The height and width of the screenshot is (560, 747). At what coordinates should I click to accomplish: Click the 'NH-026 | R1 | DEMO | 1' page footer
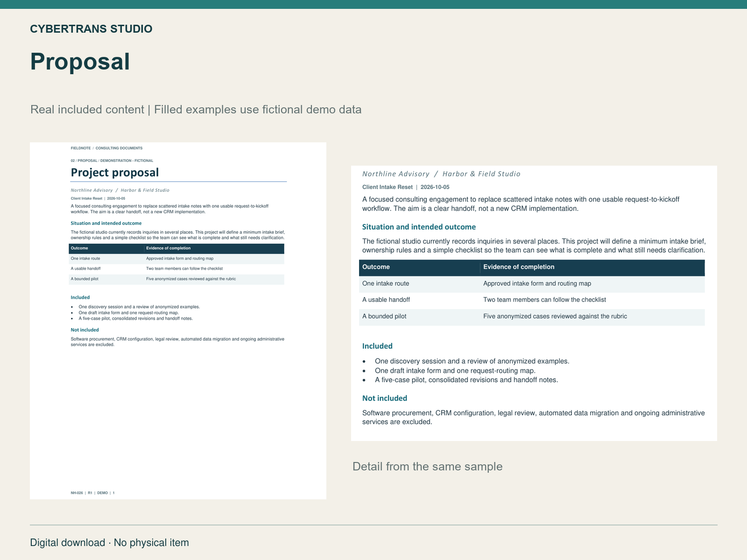92,493
